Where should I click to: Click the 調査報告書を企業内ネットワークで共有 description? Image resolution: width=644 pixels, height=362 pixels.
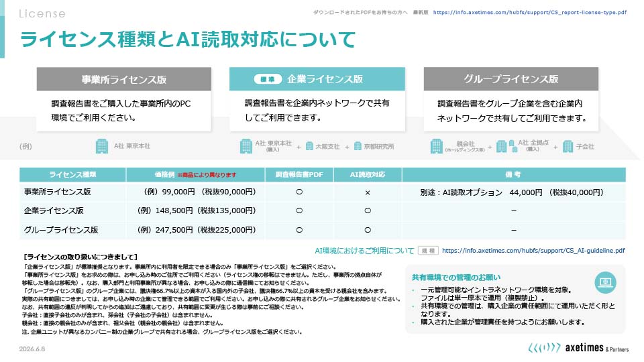[x=317, y=110]
